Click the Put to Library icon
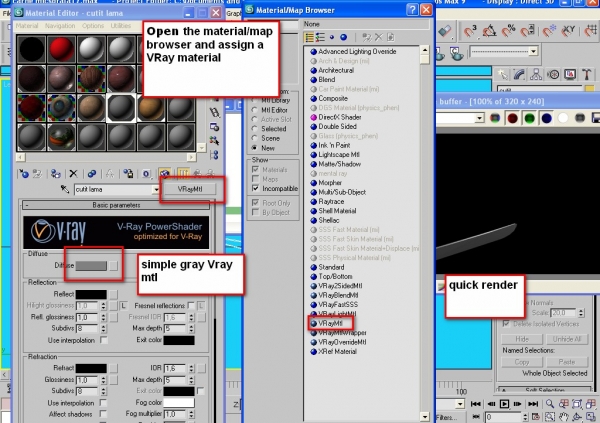Screen dimensions: 600x423 click(128, 174)
